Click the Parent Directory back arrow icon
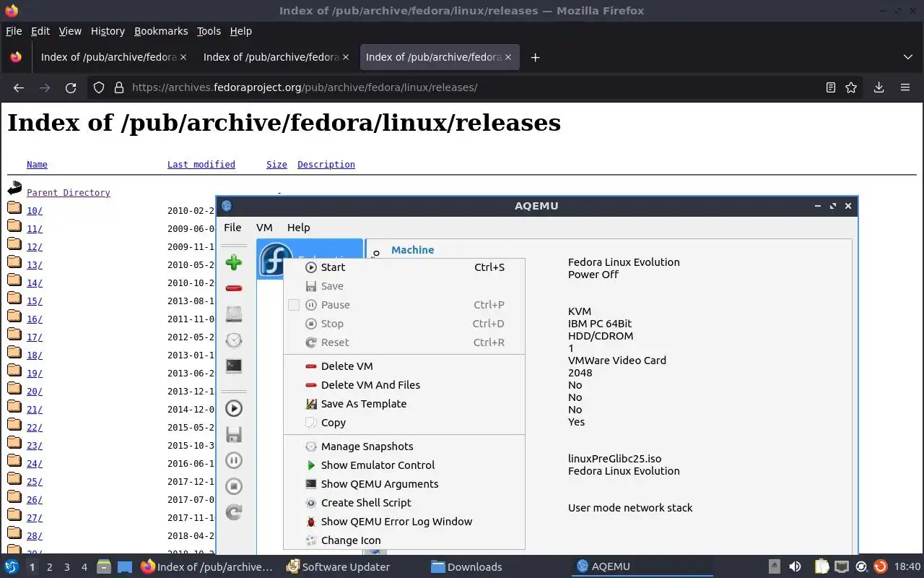 pos(14,190)
